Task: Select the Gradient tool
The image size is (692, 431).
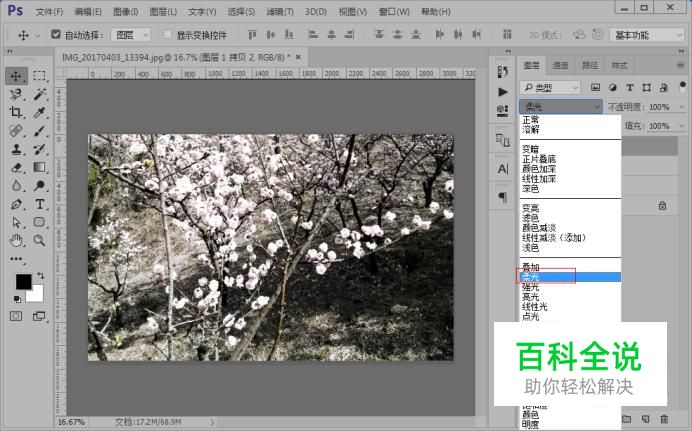Action: click(x=39, y=168)
